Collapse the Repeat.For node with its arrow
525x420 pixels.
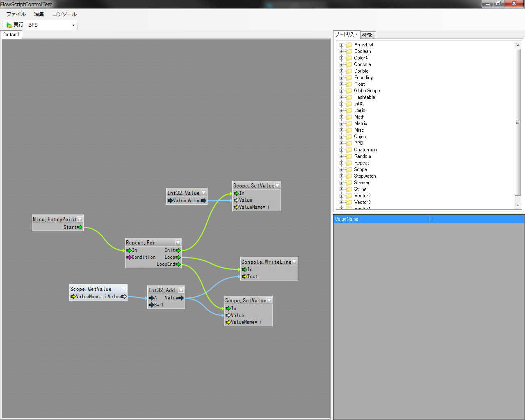(178, 243)
